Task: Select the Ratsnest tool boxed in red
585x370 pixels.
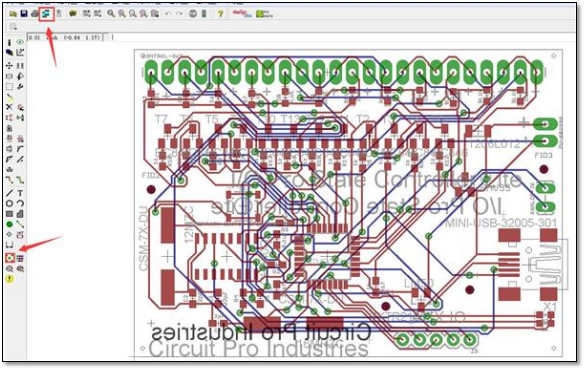Action: point(10,258)
